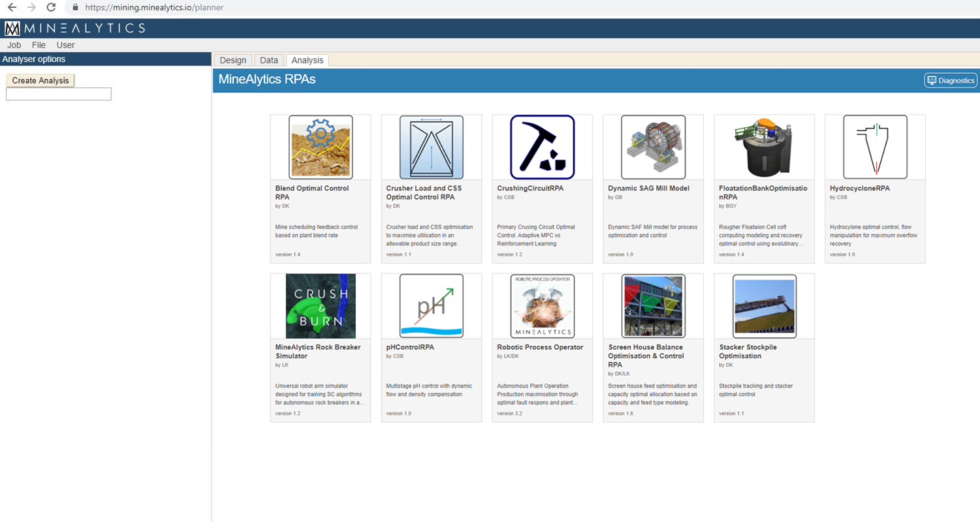Click the Dynamic SAG Mill Model title
This screenshot has height=522, width=980.
coord(648,188)
